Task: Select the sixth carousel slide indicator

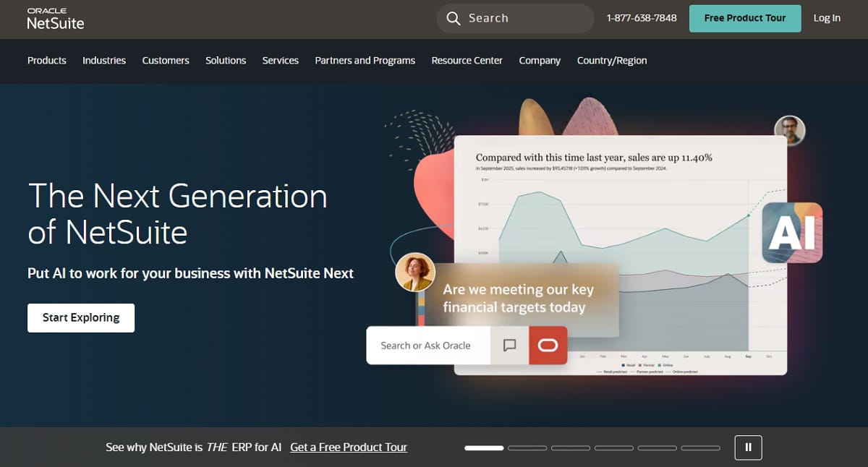Action: pyautogui.click(x=701, y=448)
